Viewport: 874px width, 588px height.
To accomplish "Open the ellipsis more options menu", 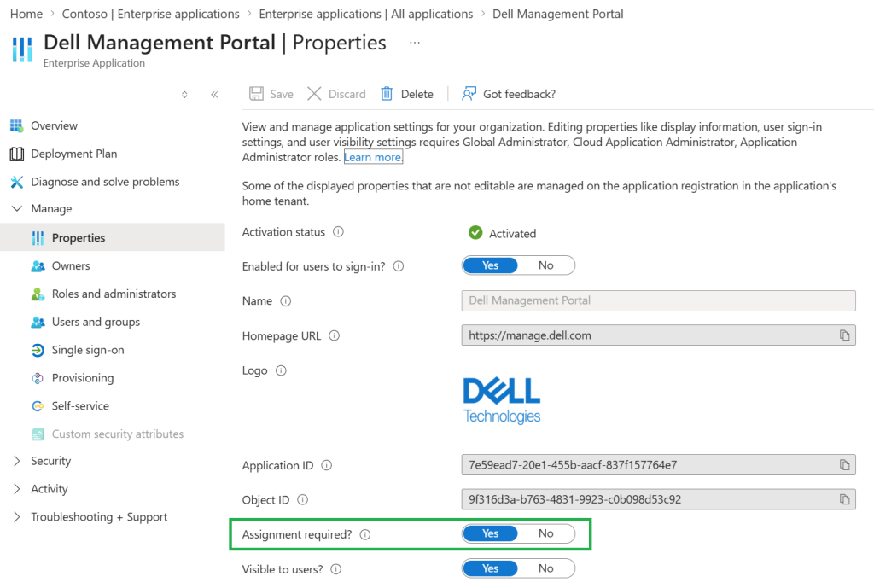I will pos(415,43).
